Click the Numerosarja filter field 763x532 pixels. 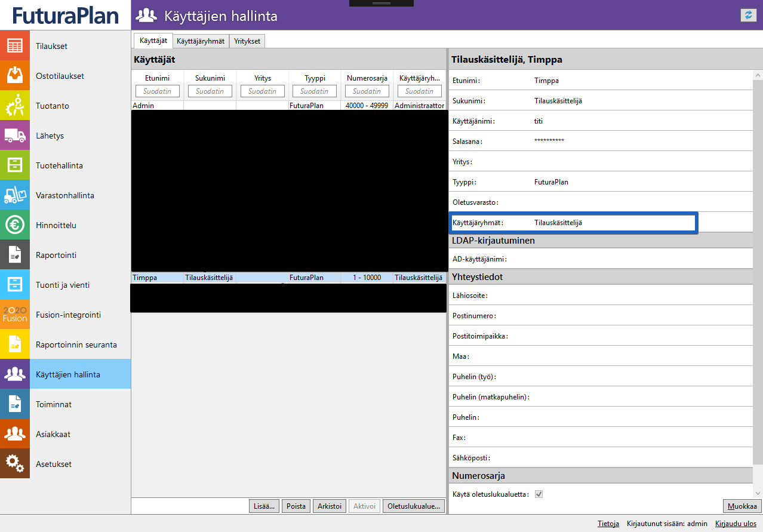pos(367,91)
